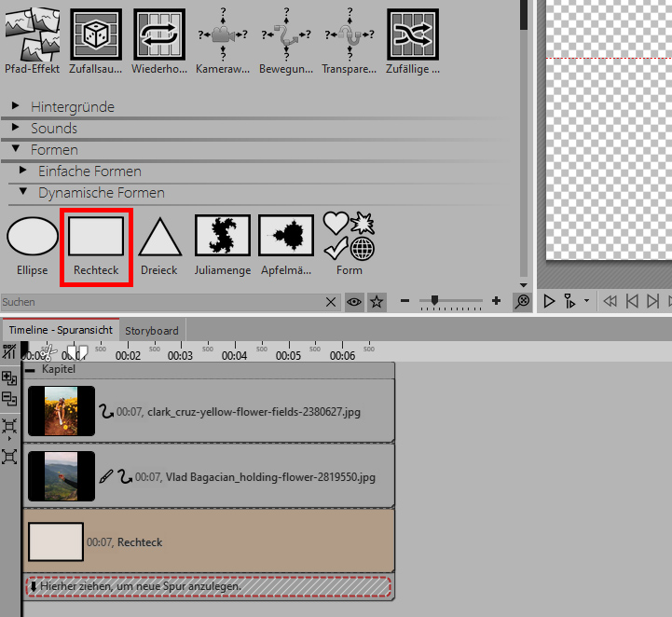Collapse the Dynamische Formen subsection

pyautogui.click(x=23, y=193)
